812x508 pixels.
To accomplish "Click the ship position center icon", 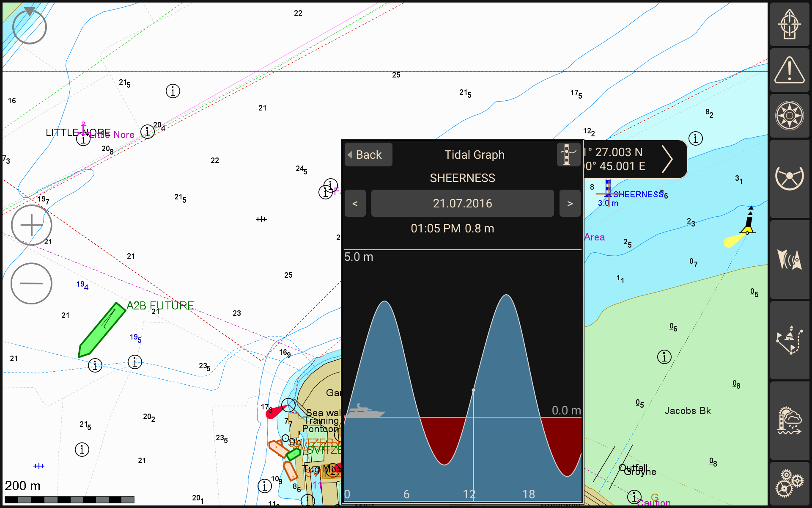I will [x=789, y=25].
